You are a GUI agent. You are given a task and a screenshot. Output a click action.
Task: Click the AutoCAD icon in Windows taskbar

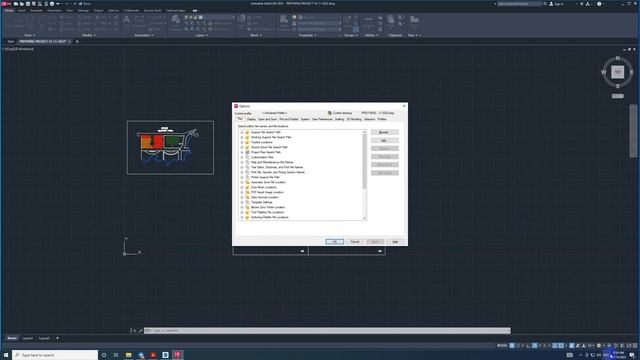(x=178, y=355)
